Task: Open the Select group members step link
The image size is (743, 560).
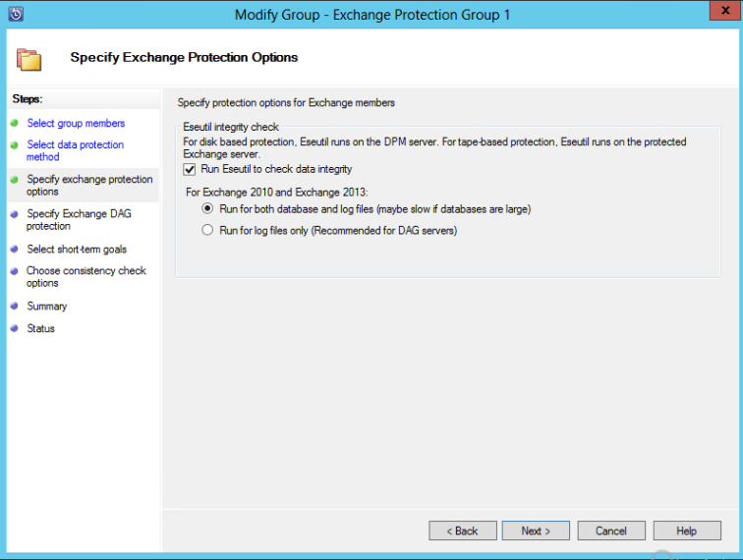Action: [x=76, y=124]
